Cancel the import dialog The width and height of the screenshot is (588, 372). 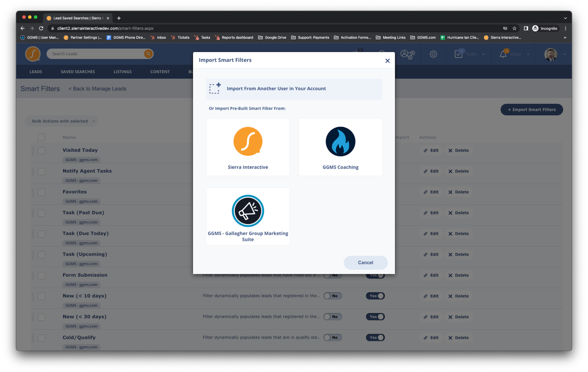tap(365, 263)
